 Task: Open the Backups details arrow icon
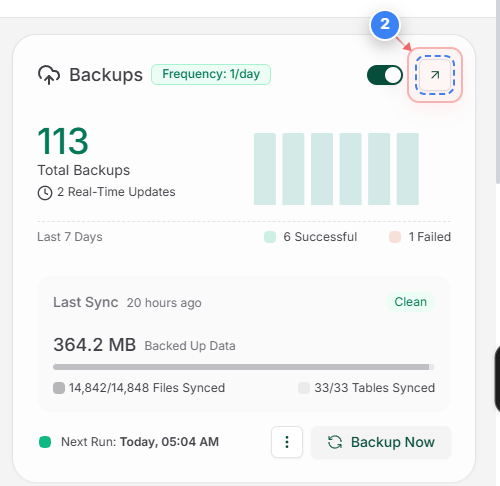(x=435, y=75)
